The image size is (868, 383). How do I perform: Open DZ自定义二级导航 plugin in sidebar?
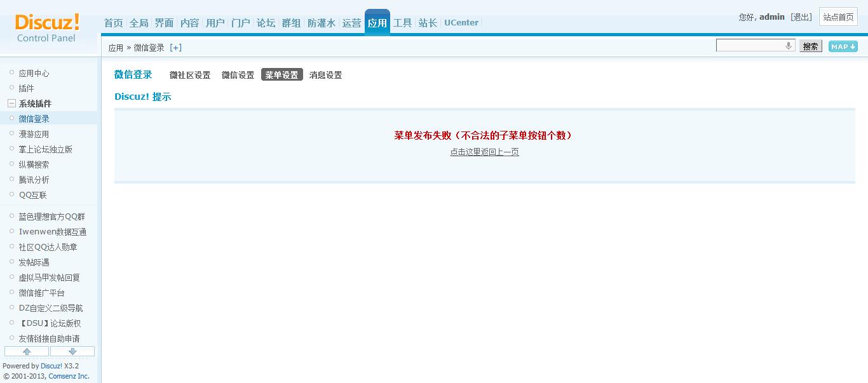[51, 308]
